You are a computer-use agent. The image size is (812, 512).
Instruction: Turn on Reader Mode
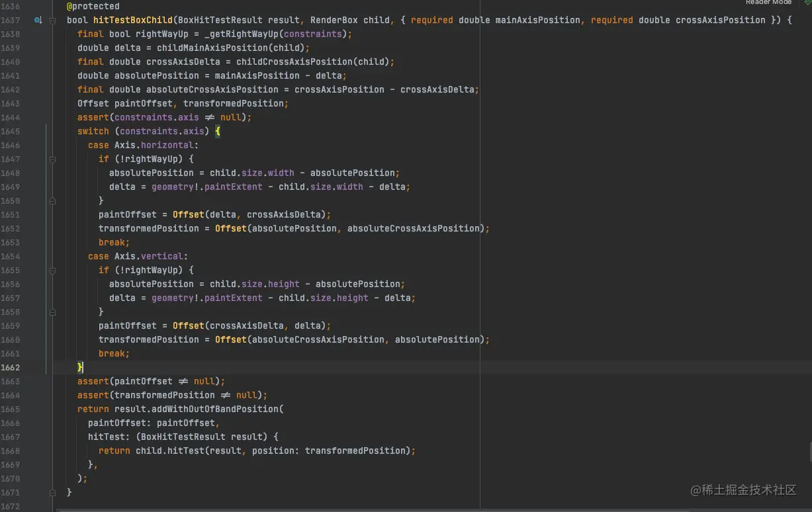[x=768, y=3]
